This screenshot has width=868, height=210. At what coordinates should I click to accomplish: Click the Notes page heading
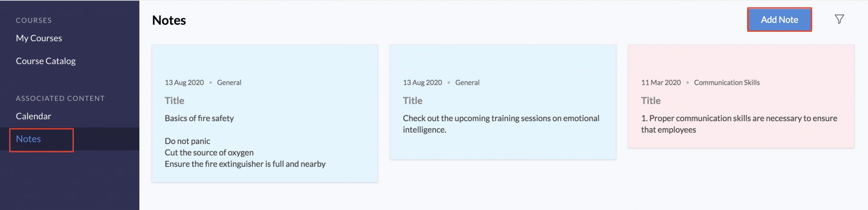(169, 20)
